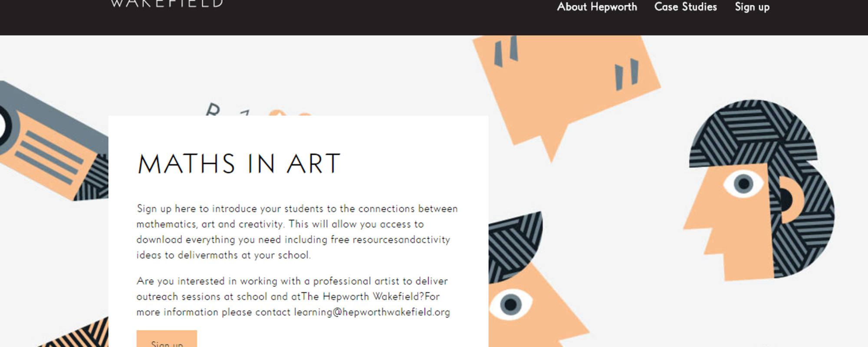This screenshot has width=868, height=347.
Task: Open the Case Studies page
Action: point(685,7)
